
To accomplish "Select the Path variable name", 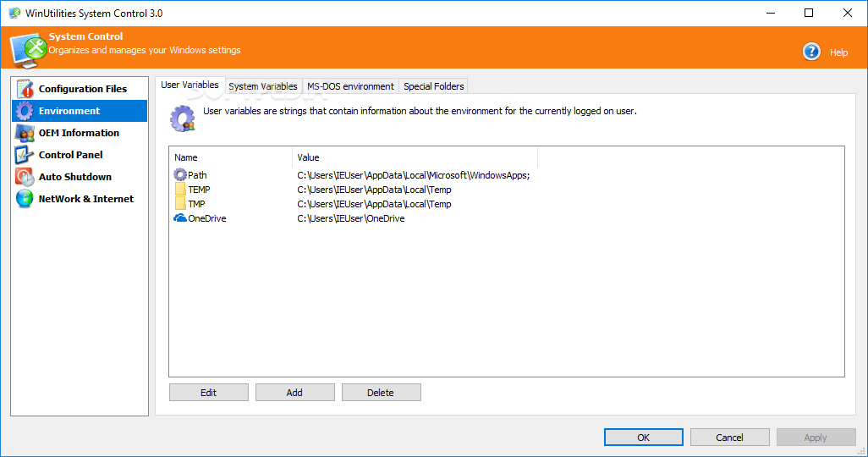I will pyautogui.click(x=197, y=175).
